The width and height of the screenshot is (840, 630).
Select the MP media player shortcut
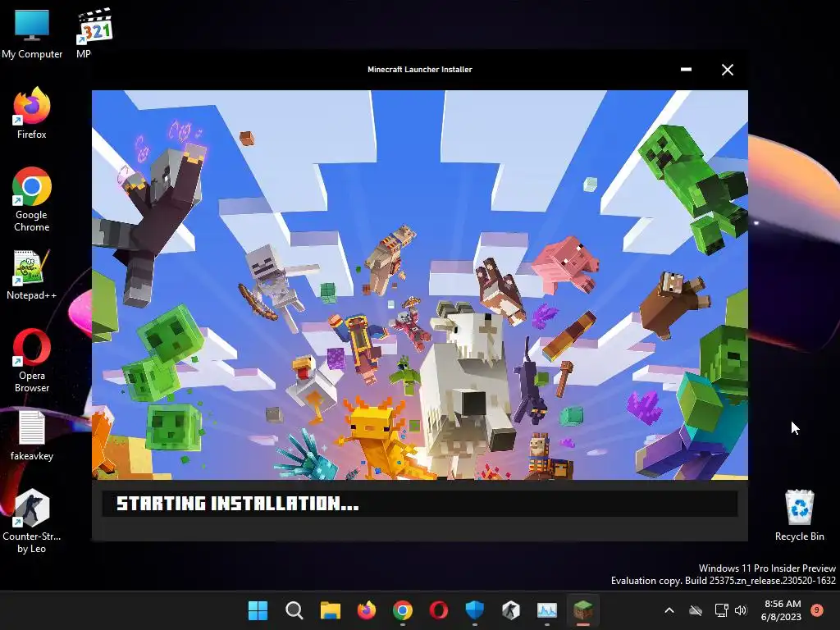[x=94, y=33]
